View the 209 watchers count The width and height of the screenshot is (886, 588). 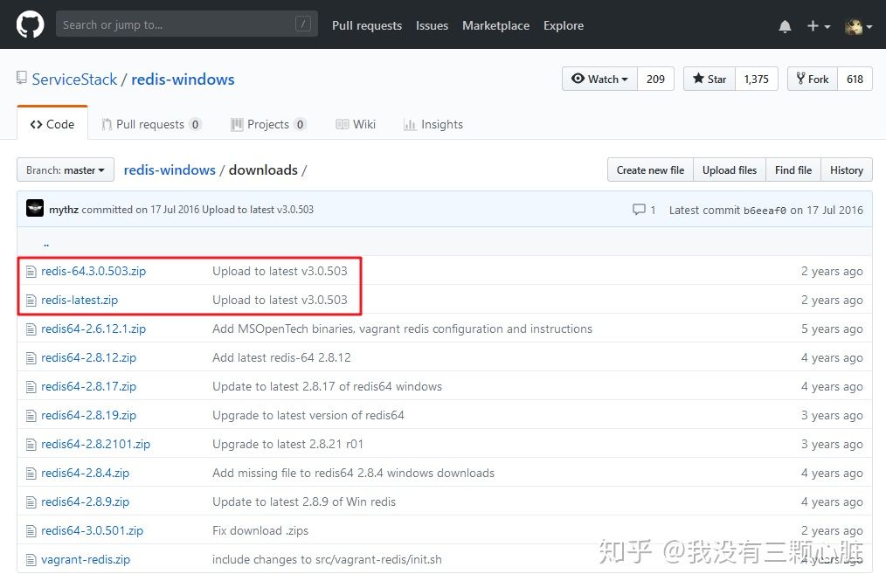pos(655,80)
